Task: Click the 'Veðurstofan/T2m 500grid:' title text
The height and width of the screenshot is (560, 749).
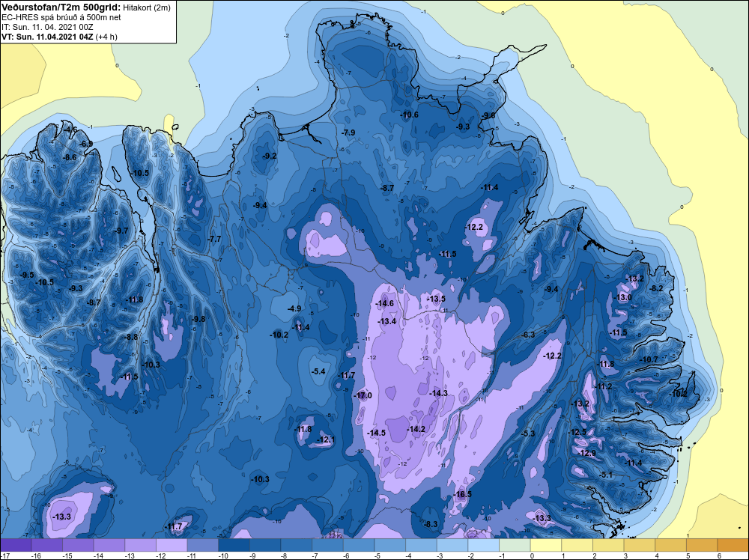Action: click(x=61, y=7)
